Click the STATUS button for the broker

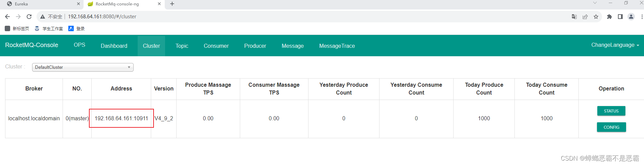point(611,111)
